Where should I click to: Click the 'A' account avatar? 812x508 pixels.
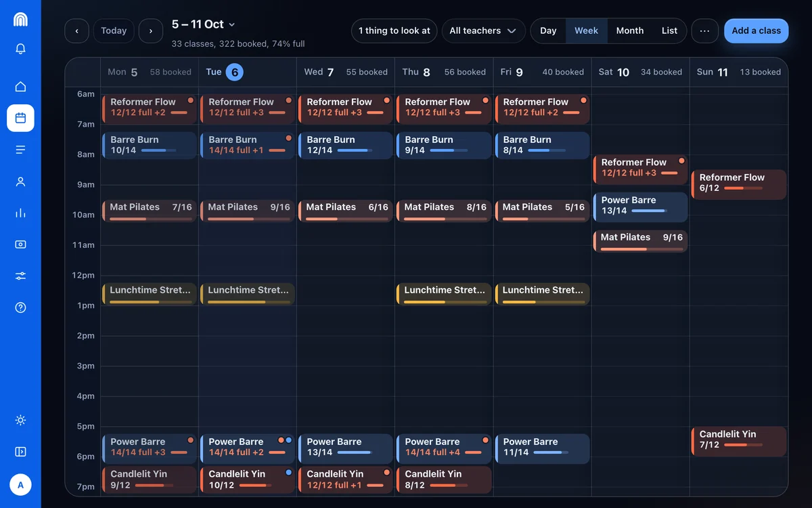pos(20,485)
